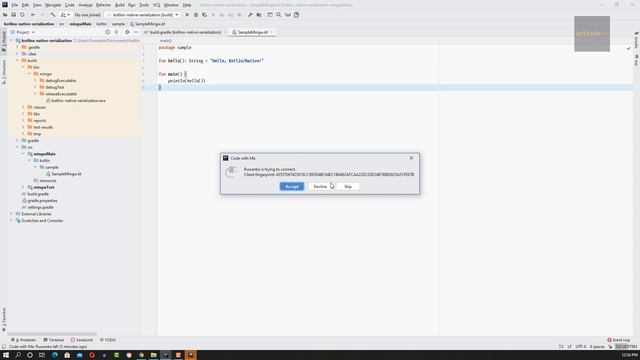Open the Build menu
Image resolution: width=640 pixels, height=360 pixels.
[120, 5]
